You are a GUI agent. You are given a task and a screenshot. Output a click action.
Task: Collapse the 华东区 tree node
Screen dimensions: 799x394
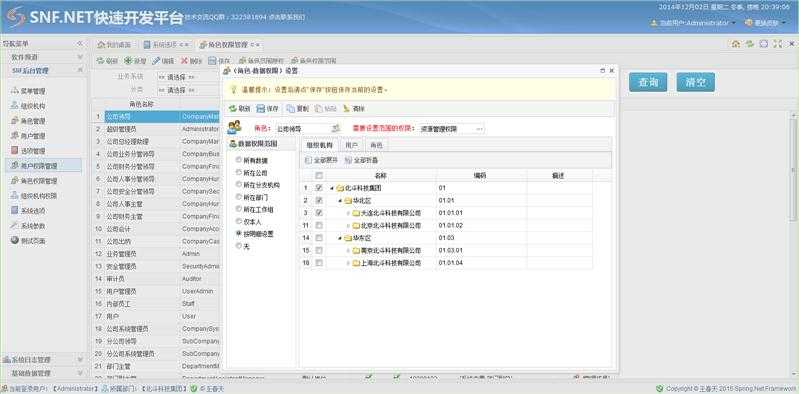[340, 238]
